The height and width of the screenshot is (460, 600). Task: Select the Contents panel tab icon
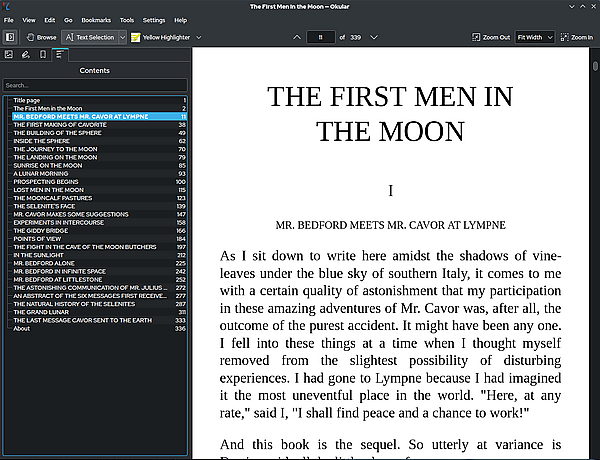[x=59, y=54]
